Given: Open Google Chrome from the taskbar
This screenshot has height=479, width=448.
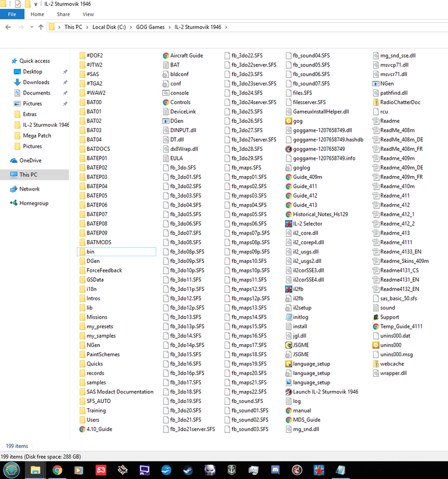Looking at the screenshot, I should tap(57, 470).
